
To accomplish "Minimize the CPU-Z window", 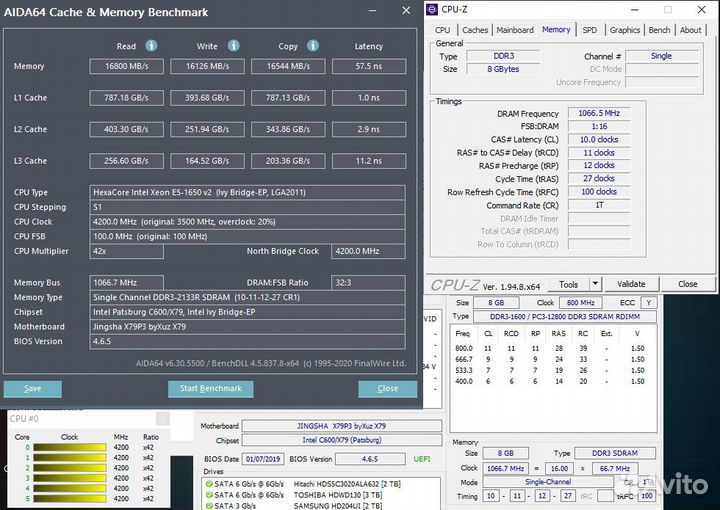I will click(x=635, y=10).
